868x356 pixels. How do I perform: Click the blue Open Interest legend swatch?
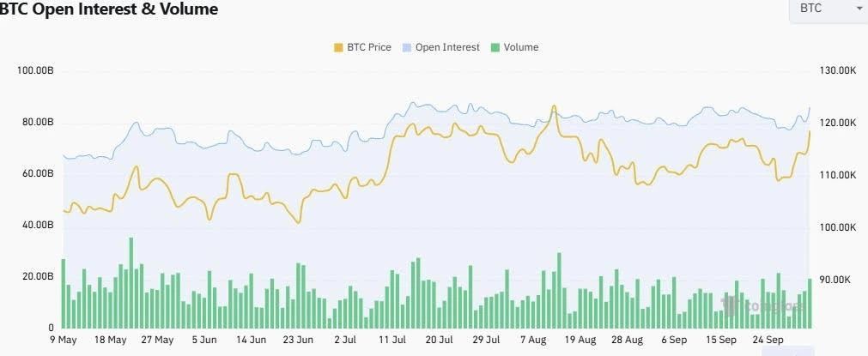(x=406, y=47)
